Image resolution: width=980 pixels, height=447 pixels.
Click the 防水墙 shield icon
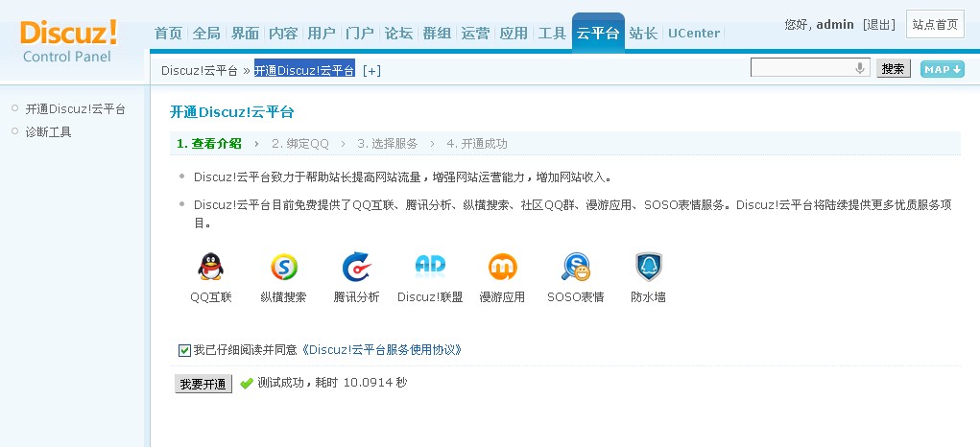pos(648,267)
